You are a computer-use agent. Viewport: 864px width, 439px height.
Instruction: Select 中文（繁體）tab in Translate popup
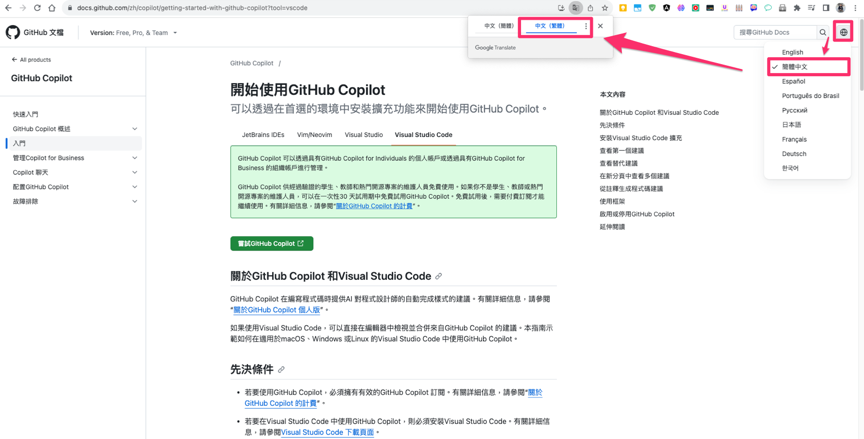[x=550, y=26]
